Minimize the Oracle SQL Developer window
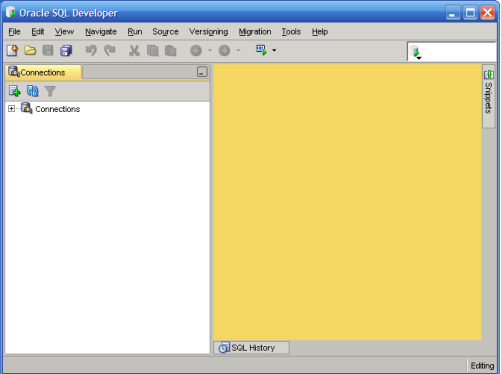 [x=453, y=13]
